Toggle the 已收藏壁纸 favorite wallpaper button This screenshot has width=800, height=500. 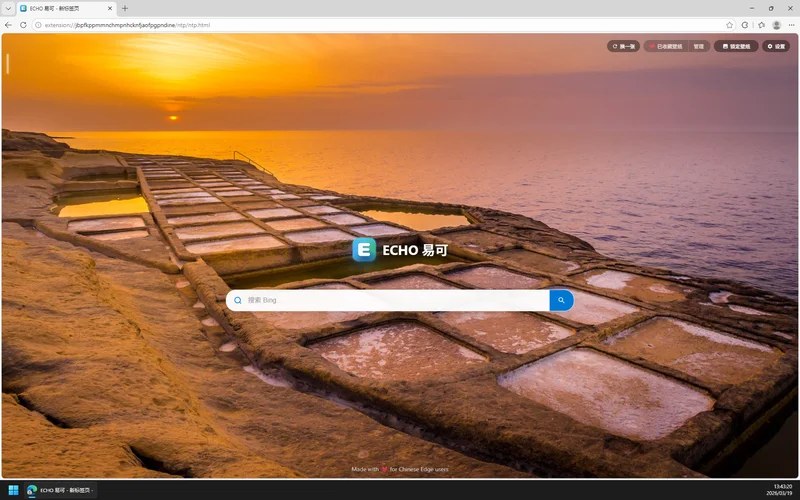pos(666,46)
